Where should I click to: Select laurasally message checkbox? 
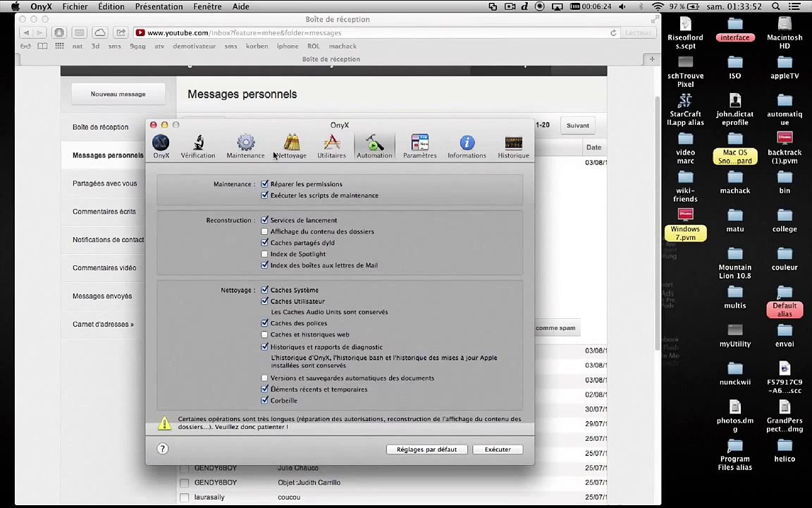click(x=184, y=497)
